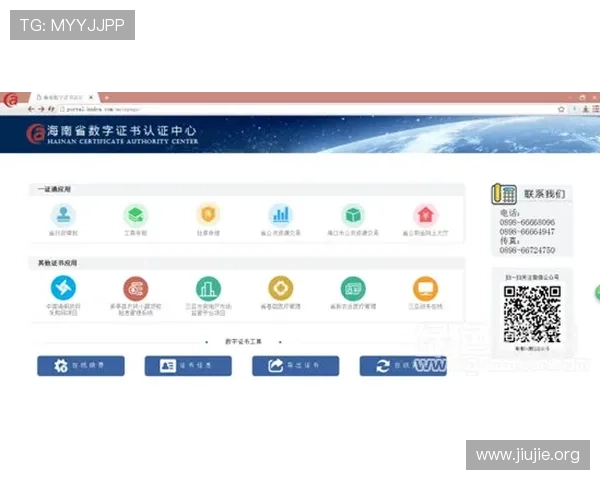Click the WeChat QR code image
Screen dimensions: 600x480
click(532, 314)
